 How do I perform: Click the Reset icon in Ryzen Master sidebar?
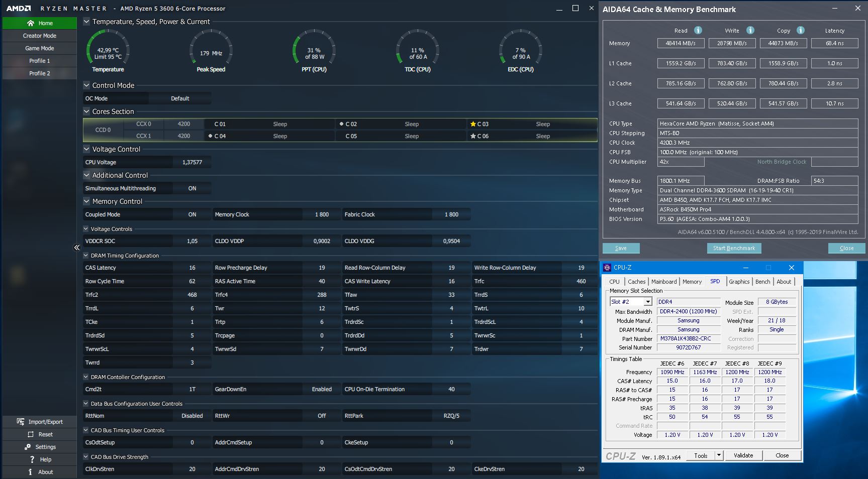tap(31, 434)
